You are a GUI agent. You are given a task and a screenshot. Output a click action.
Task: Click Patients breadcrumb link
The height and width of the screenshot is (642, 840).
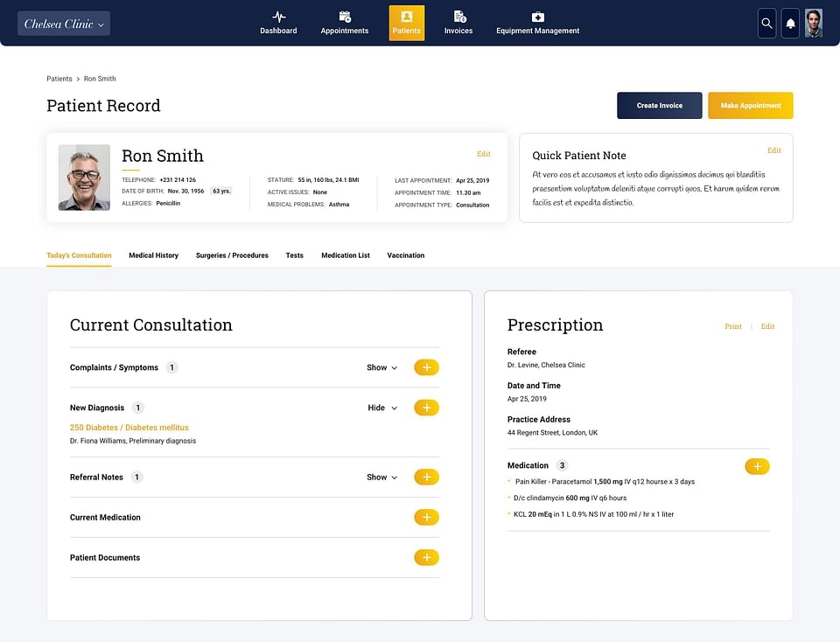[x=59, y=79]
